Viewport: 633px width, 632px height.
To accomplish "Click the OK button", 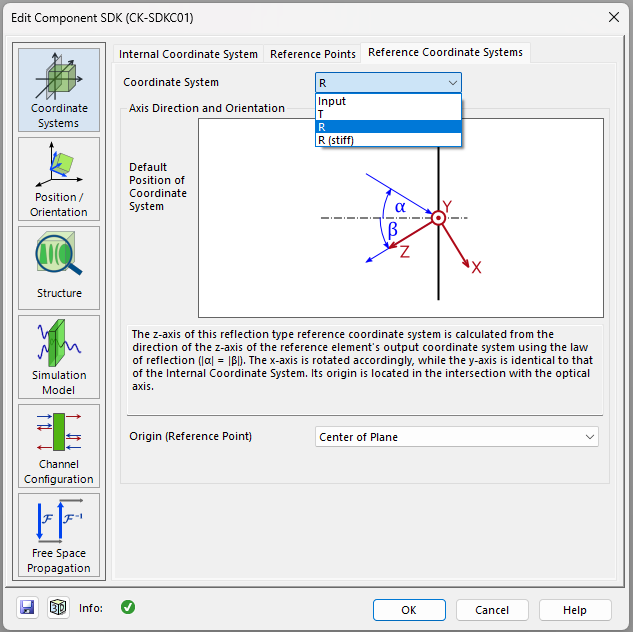I will pyautogui.click(x=409, y=610).
